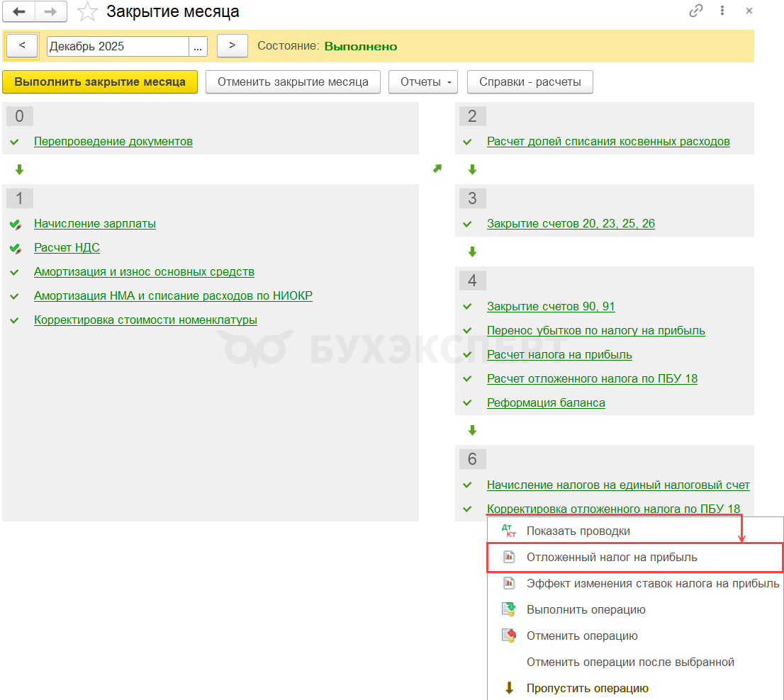Click the period field Декабрь 2025

click(118, 46)
